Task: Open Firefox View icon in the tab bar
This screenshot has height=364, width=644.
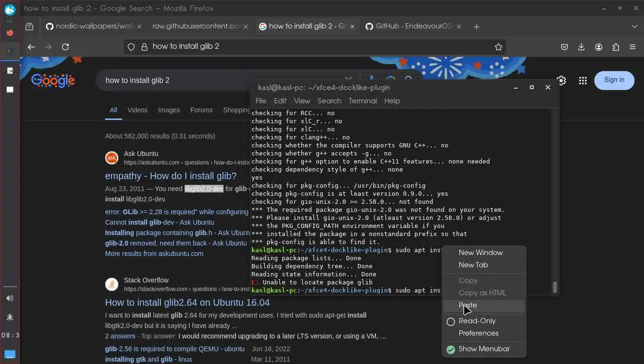Action: [x=29, y=27]
